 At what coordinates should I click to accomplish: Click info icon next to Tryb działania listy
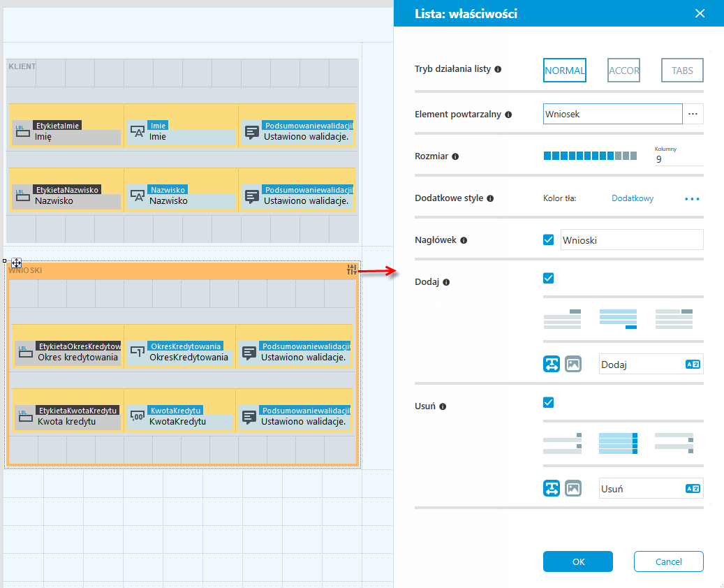coord(498,69)
